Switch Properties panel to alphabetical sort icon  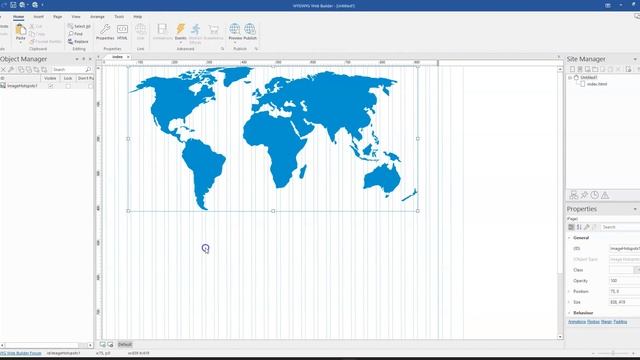point(579,227)
